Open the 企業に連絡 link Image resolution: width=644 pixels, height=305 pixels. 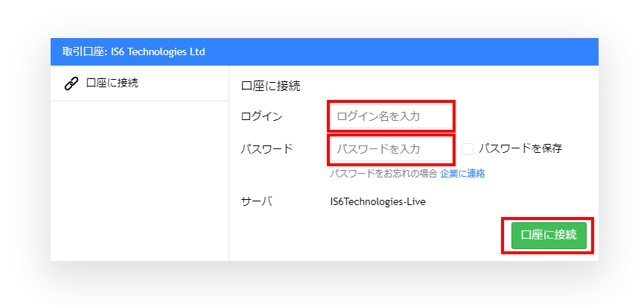462,174
